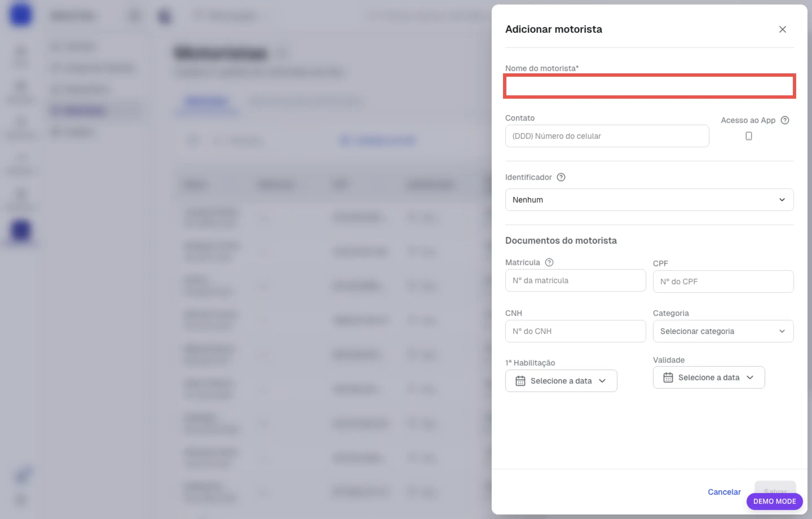The image size is (812, 519).
Task: Open the Validade date picker
Action: [709, 377]
